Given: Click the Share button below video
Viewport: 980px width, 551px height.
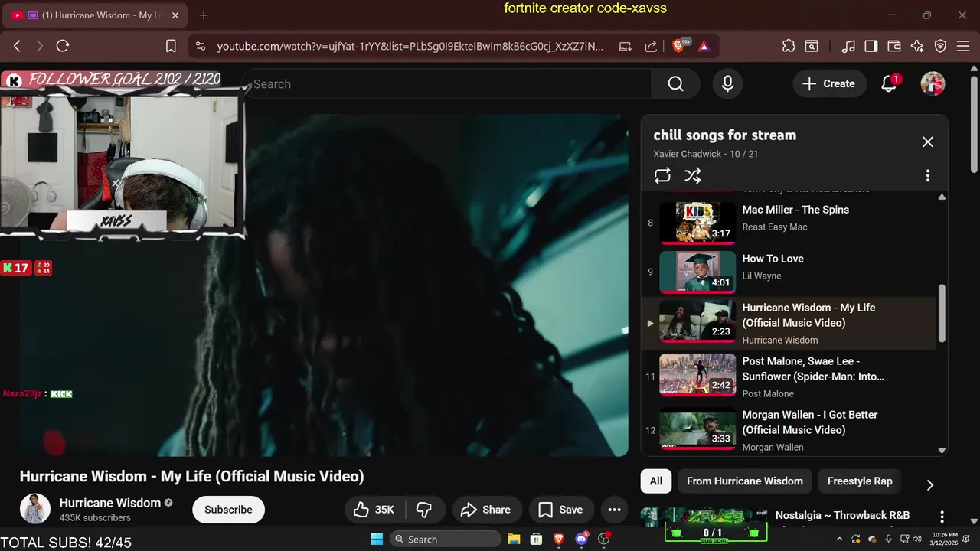Looking at the screenshot, I should pyautogui.click(x=486, y=510).
